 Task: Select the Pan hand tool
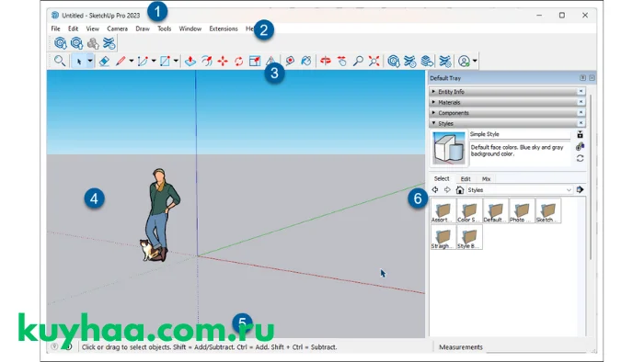click(x=341, y=61)
